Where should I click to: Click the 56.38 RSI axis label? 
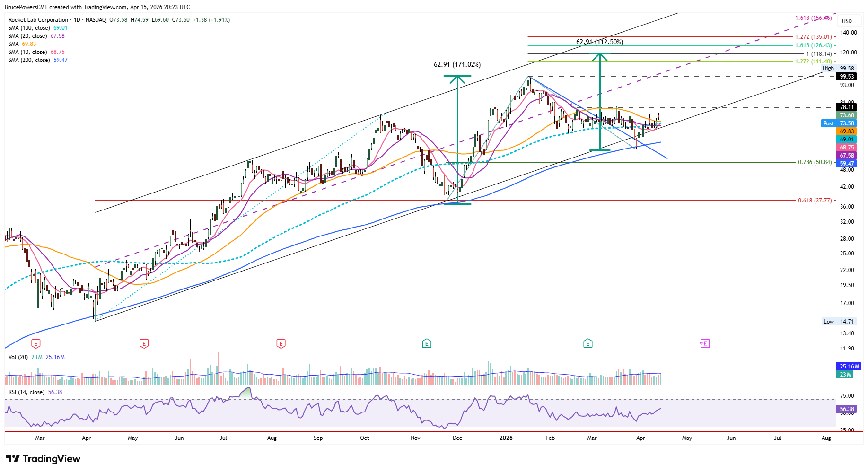847,409
